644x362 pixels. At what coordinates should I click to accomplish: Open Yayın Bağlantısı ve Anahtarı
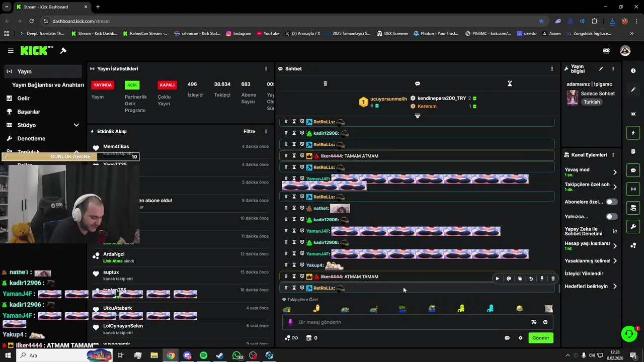point(48,85)
